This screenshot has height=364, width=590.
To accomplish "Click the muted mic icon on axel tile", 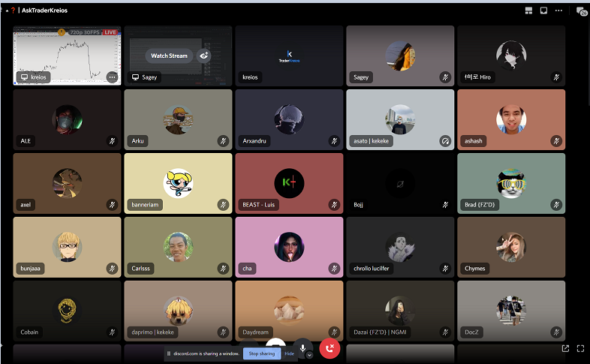I will click(x=112, y=205).
